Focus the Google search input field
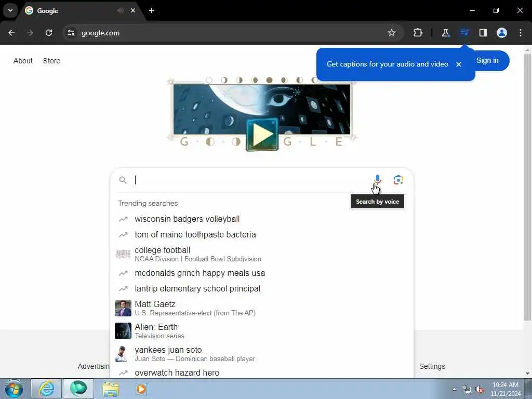 tap(251, 180)
